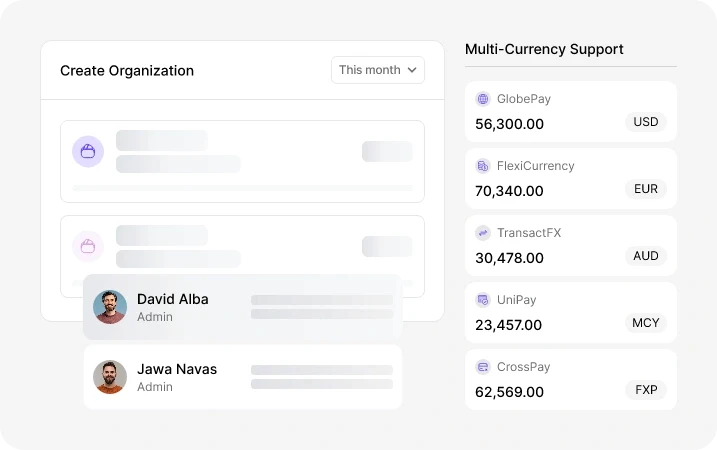This screenshot has width=717, height=450.
Task: Click the purple bag icon in first card
Action: pyautogui.click(x=88, y=151)
